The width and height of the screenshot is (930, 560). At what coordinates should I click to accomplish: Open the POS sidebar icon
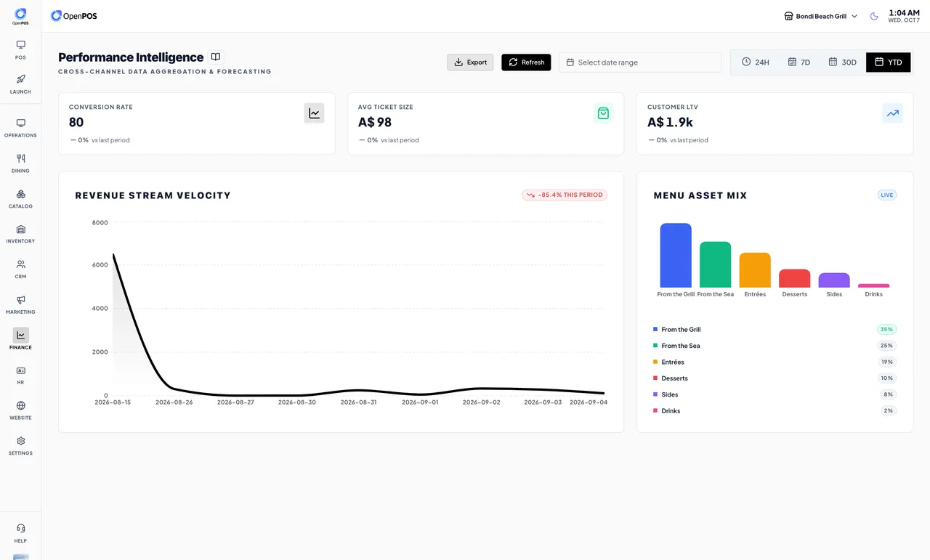[x=20, y=45]
